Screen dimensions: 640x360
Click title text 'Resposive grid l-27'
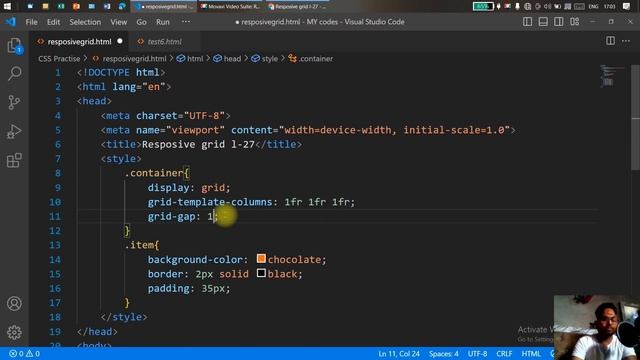(198, 144)
